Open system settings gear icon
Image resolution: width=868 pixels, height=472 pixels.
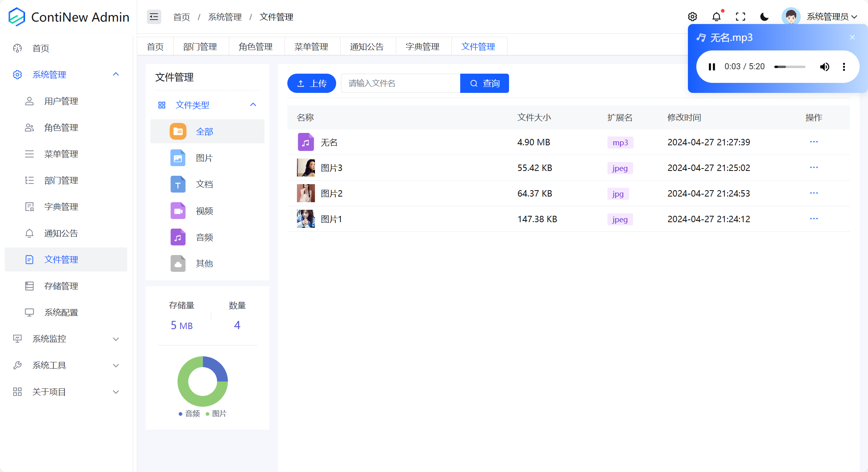click(693, 17)
